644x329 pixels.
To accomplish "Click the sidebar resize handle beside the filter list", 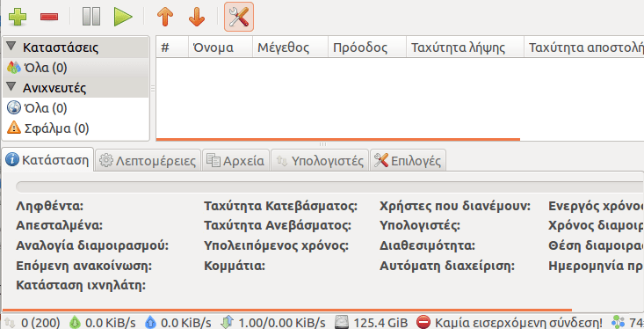I will 153,89.
